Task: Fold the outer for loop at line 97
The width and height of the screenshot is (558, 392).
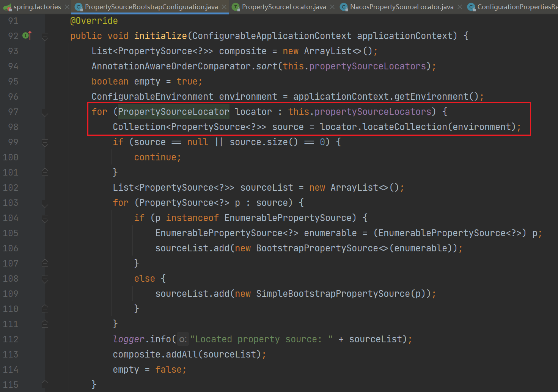Action: 45,112
